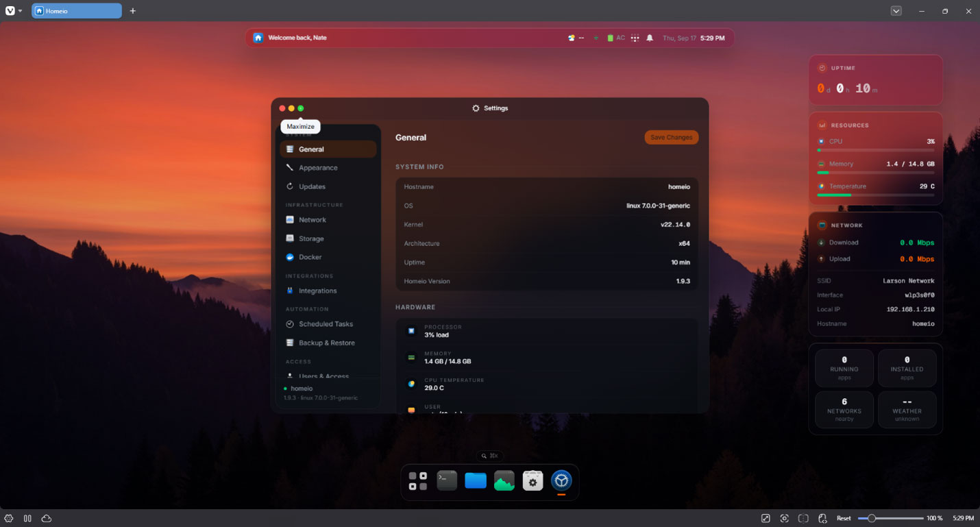Viewport: 980px width, 527px height.
Task: Select General in settings sidebar
Action: [328, 149]
